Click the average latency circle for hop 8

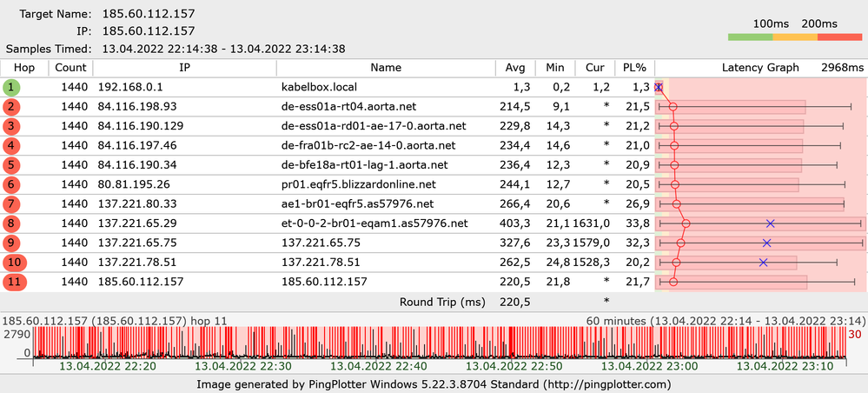pos(686,223)
